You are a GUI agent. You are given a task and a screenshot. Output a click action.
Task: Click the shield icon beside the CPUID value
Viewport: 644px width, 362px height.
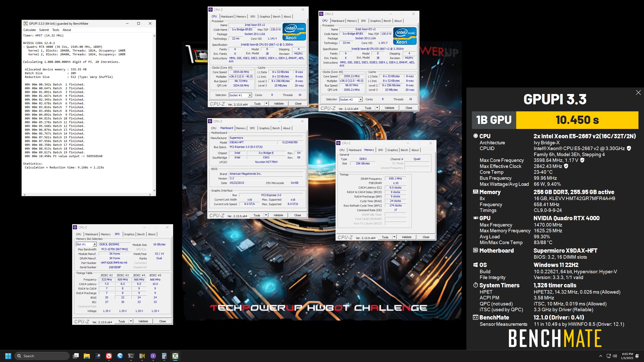pyautogui.click(x=629, y=148)
